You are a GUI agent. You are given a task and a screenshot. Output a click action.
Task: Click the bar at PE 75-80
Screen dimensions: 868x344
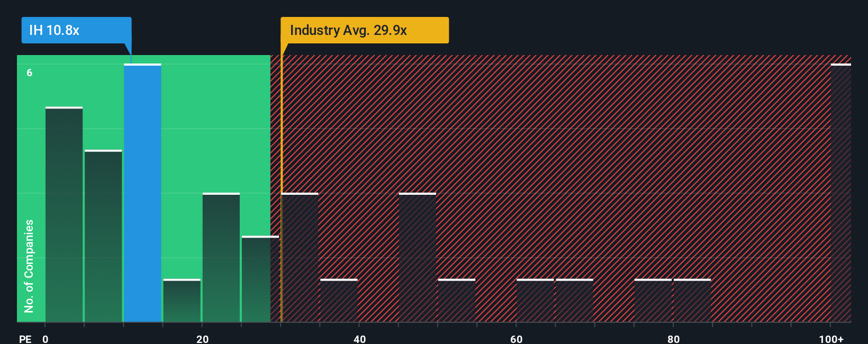point(653,301)
